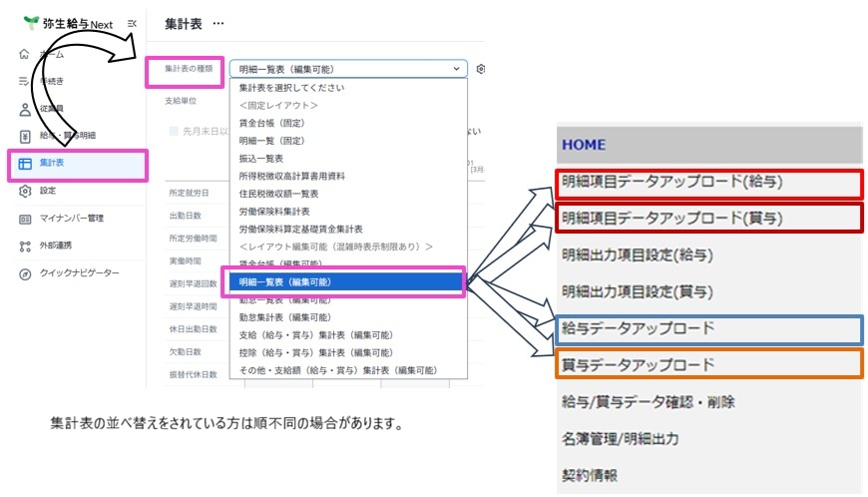The height and width of the screenshot is (497, 868).
Task: Open 設定 in the sidebar
Action: click(x=48, y=191)
